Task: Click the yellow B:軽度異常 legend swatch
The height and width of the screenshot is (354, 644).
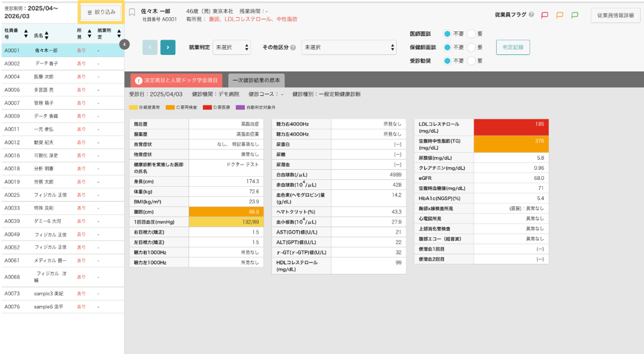Action: pos(133,107)
